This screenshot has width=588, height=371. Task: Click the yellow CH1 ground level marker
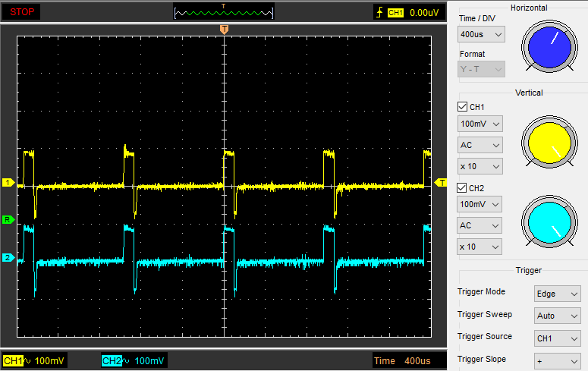[x=8, y=183]
